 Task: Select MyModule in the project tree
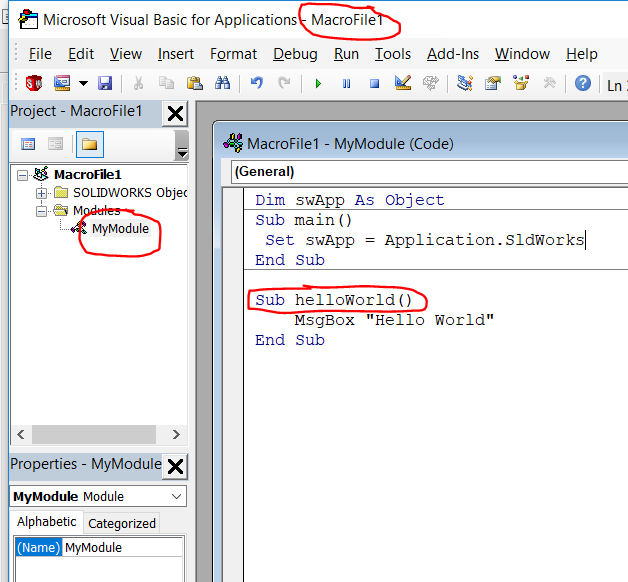pos(120,229)
